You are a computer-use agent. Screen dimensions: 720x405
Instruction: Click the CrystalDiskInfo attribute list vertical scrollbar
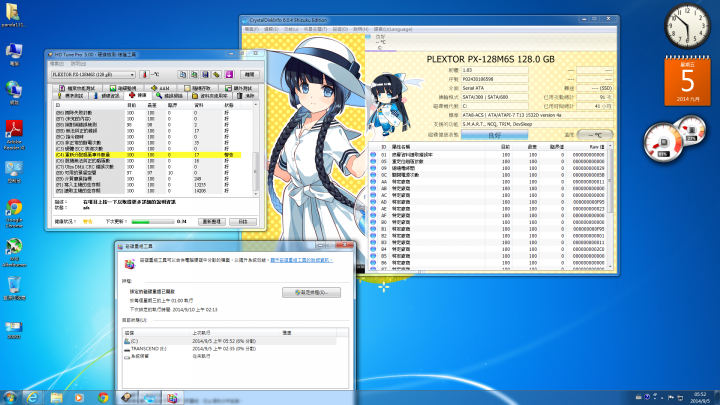610,206
